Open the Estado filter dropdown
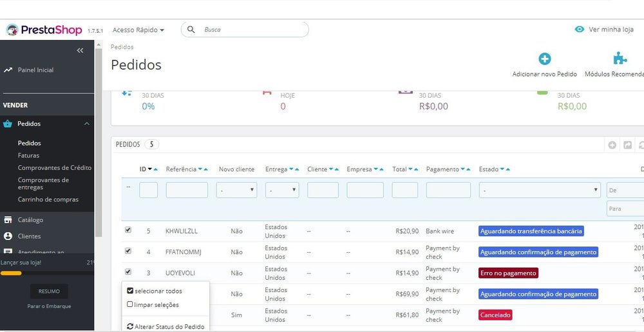644x332 pixels. [x=540, y=190]
